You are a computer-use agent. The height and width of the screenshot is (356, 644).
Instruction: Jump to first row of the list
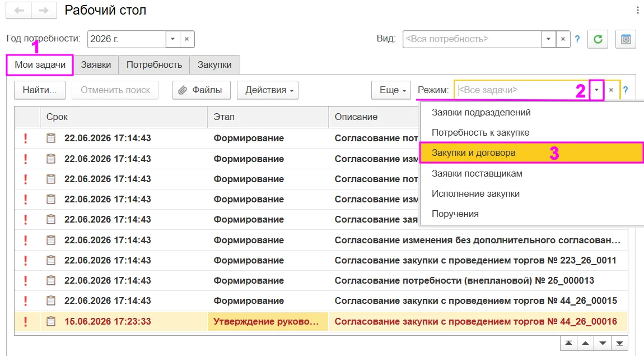tap(568, 343)
